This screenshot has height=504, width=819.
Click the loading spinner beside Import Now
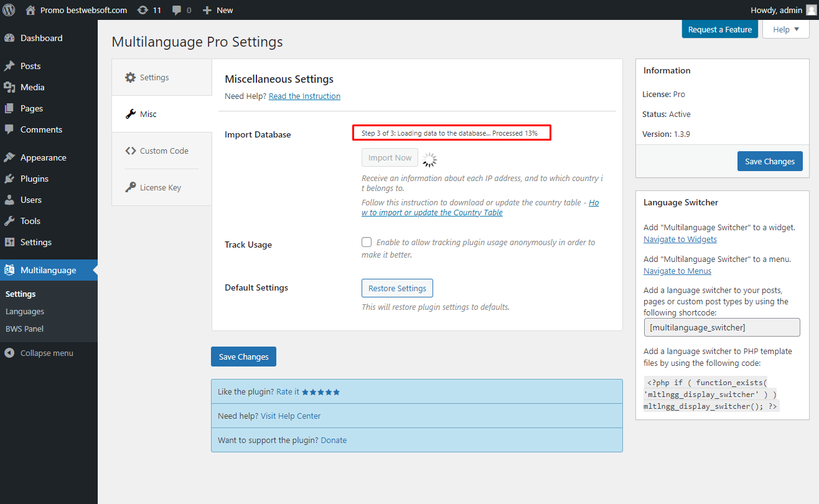pyautogui.click(x=430, y=160)
